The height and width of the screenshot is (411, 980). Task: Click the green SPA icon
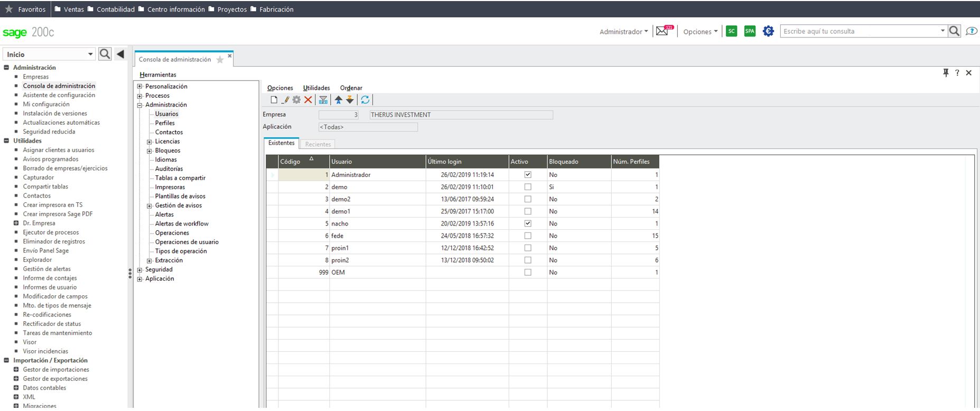[x=750, y=31]
